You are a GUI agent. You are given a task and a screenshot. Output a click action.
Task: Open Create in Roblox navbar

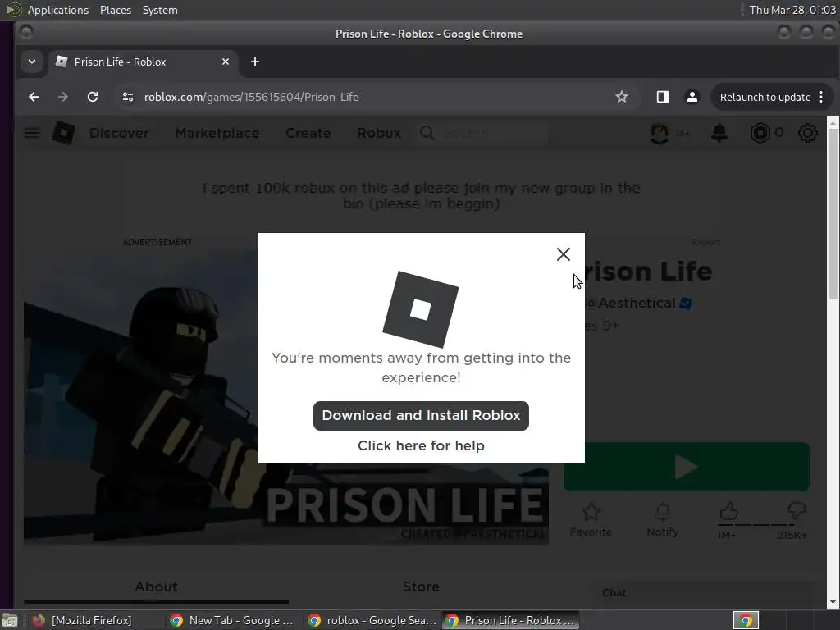pos(308,133)
